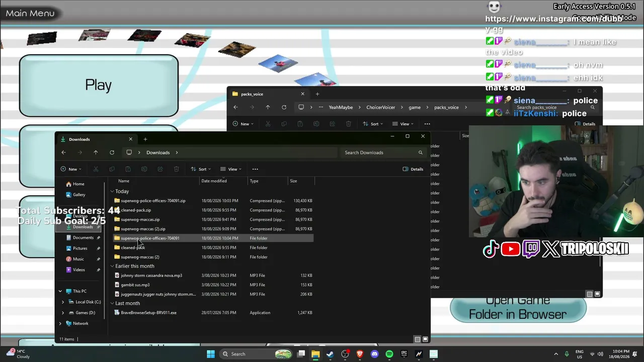
Task: Expand Local Disk (C:) tree node
Action: (x=63, y=302)
